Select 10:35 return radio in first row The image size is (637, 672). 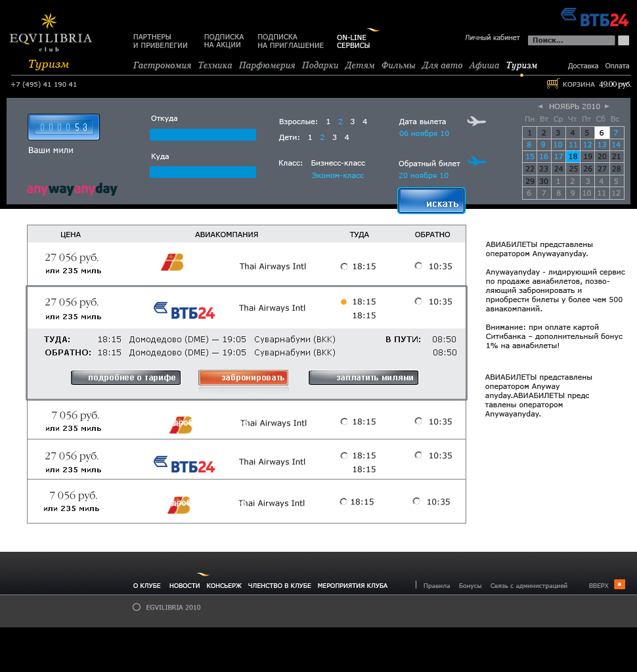[x=418, y=266]
